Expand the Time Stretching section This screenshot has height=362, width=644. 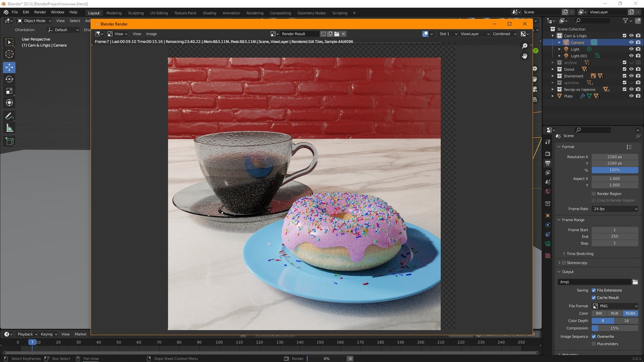click(x=580, y=253)
